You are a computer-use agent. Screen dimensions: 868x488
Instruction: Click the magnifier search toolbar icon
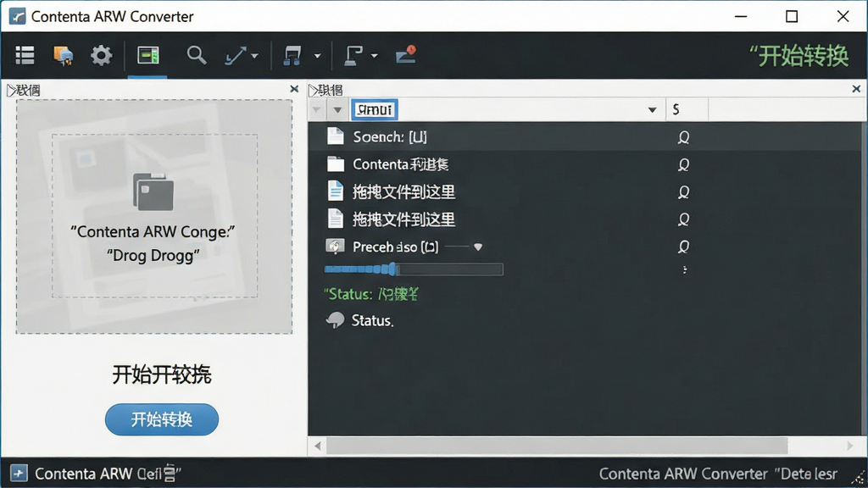[197, 55]
